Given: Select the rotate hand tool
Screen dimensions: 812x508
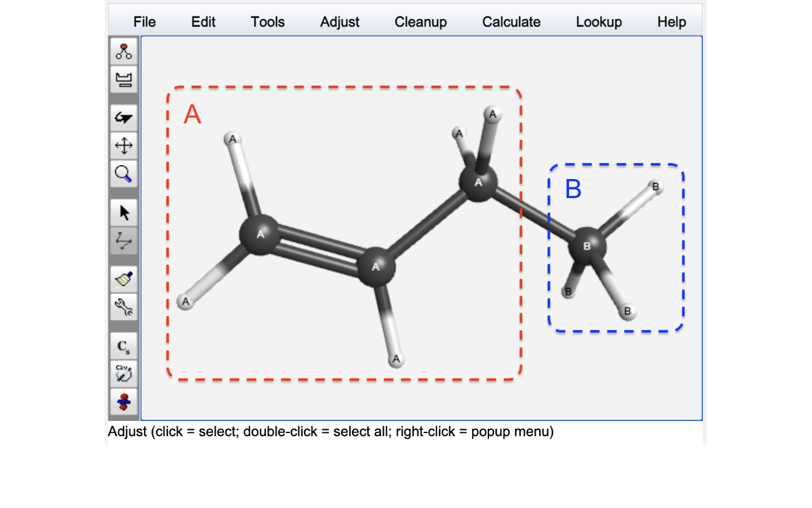Looking at the screenshot, I should (x=124, y=118).
